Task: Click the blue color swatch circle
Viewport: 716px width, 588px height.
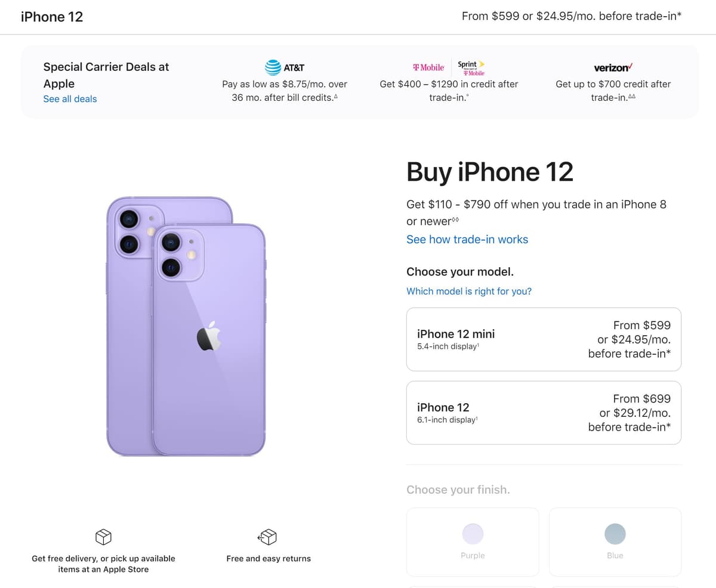Action: coord(615,534)
